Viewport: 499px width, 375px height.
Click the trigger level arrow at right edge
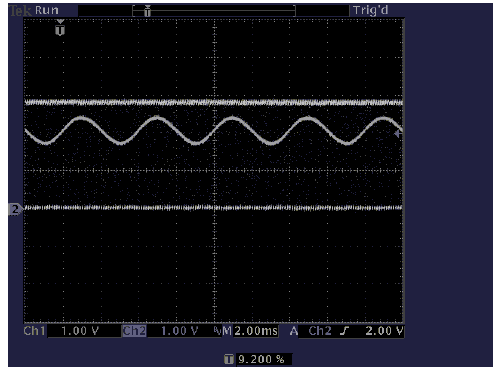click(398, 134)
